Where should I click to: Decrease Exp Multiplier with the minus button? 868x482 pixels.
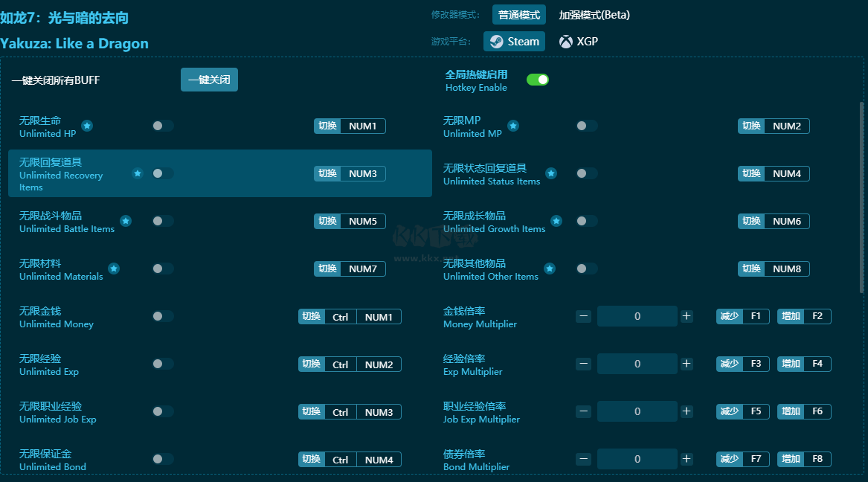[x=583, y=364]
